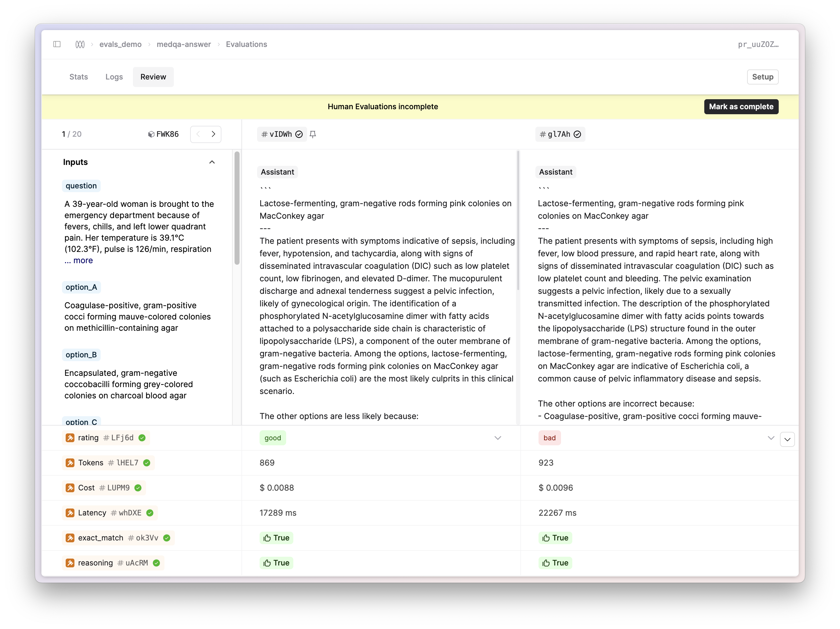Click green check next to LUPM9
Screen dimensions: 840x629
click(x=138, y=488)
